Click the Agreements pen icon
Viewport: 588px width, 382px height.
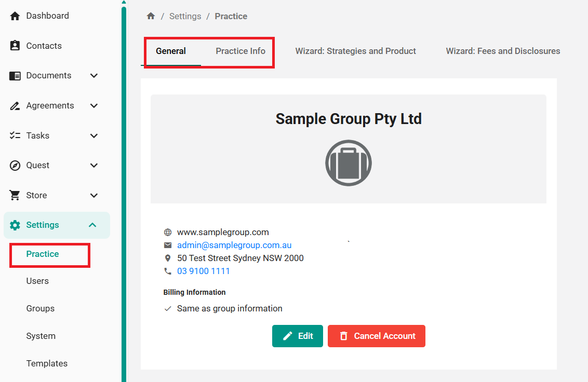15,106
